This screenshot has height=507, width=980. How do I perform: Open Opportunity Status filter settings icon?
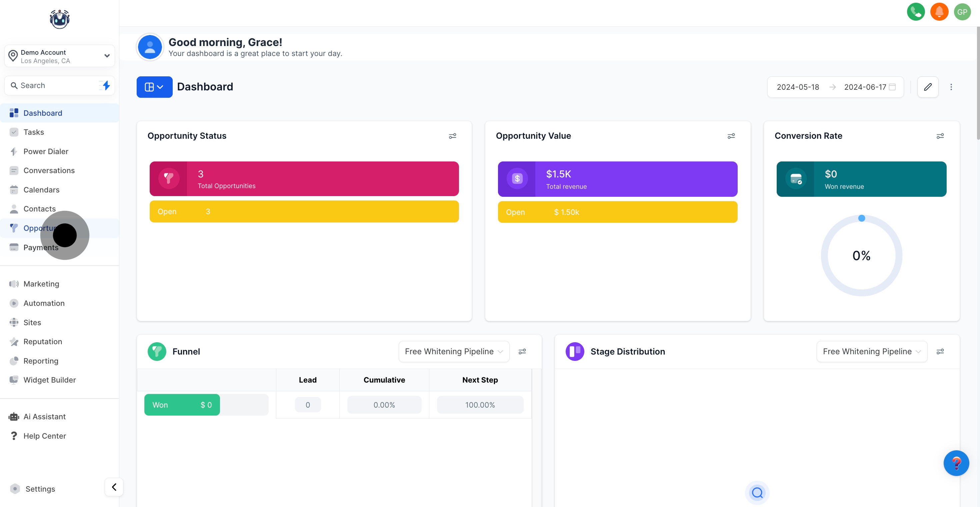[x=452, y=136]
